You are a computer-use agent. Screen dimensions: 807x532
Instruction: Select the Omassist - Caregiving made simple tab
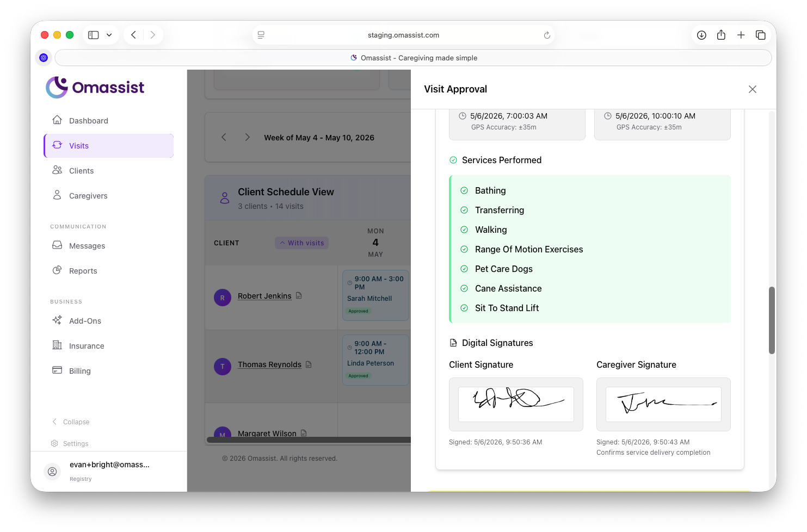pos(414,58)
